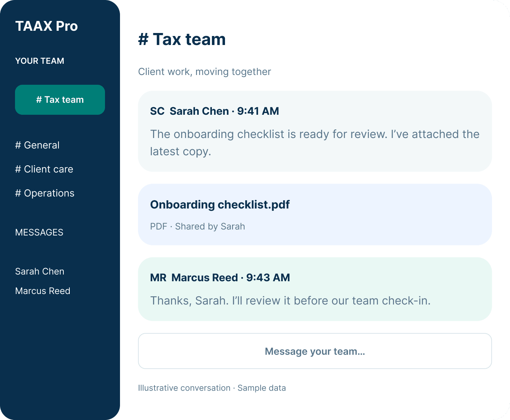Click the MESSAGES sidebar heading

coord(39,232)
